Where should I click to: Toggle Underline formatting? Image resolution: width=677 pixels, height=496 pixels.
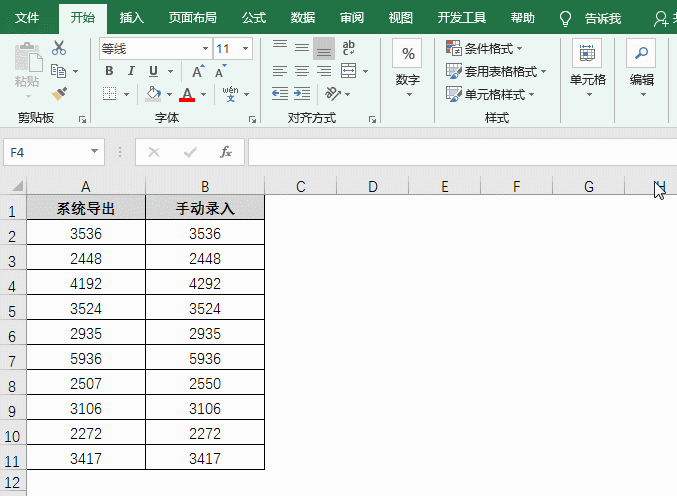(x=153, y=71)
